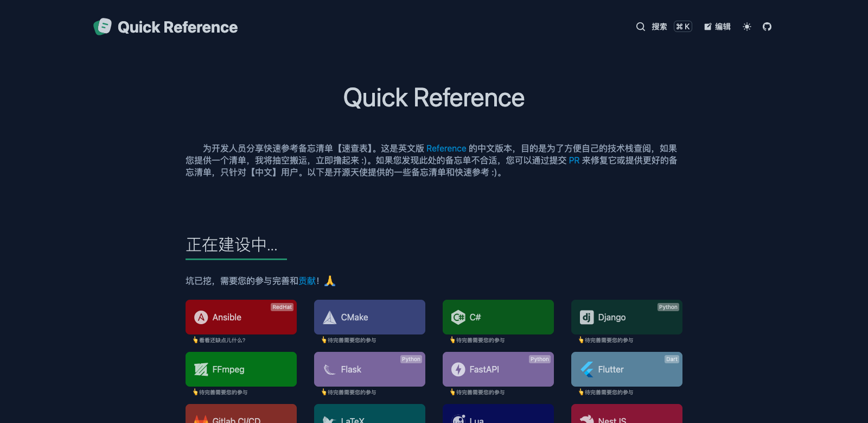This screenshot has height=423, width=868.
Task: Open the Gitlab CI/CD card
Action: 241,415
